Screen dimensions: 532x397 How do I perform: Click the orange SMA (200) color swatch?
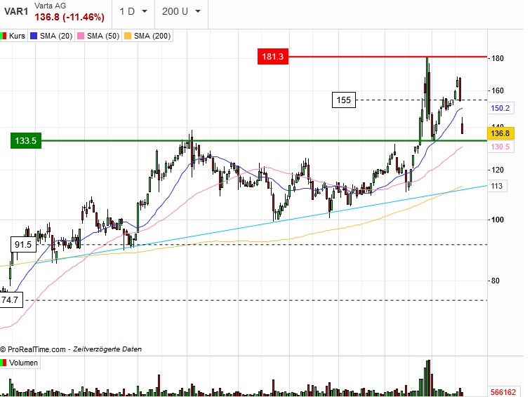click(x=128, y=36)
